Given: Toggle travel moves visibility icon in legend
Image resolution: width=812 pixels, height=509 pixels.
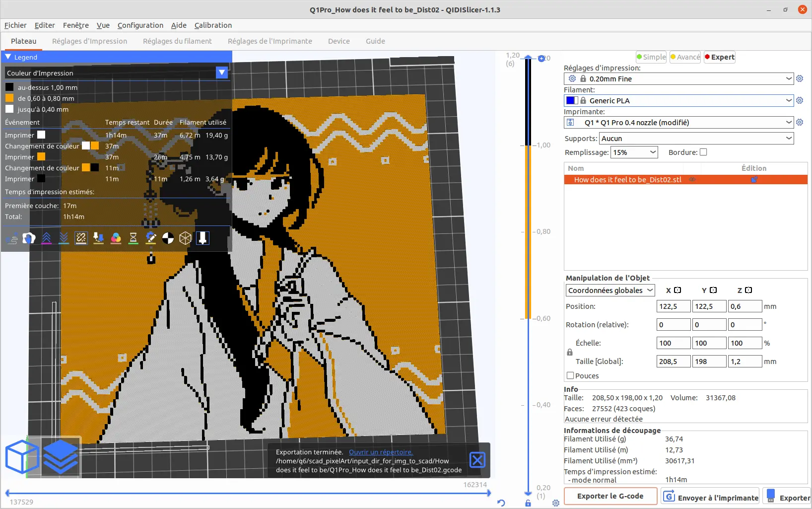Looking at the screenshot, I should 12,239.
